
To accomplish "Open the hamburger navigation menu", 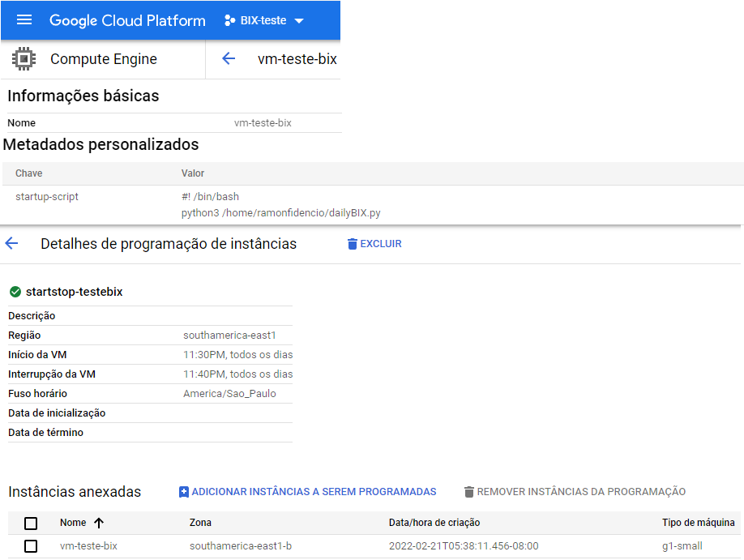I will 24,20.
